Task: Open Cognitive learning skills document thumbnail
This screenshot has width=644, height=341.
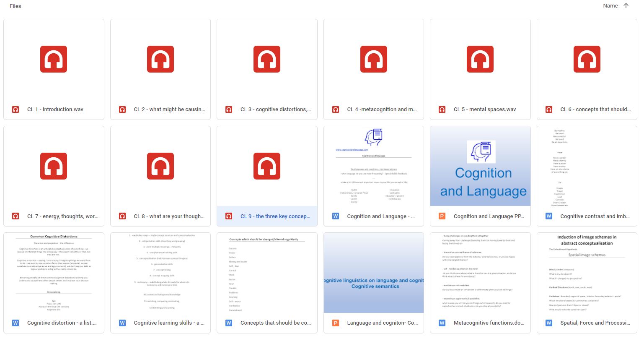Action: [160, 273]
